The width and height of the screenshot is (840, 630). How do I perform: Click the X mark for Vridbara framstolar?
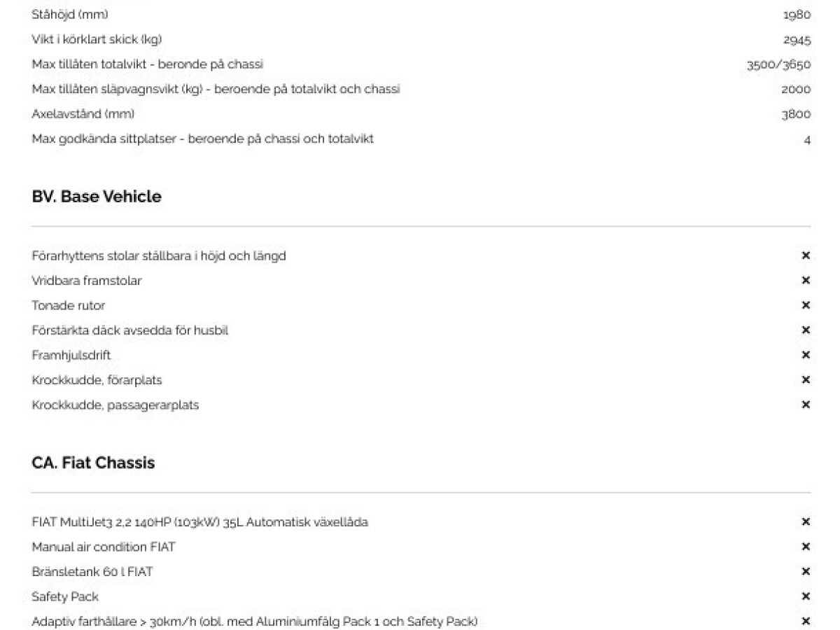(x=806, y=281)
